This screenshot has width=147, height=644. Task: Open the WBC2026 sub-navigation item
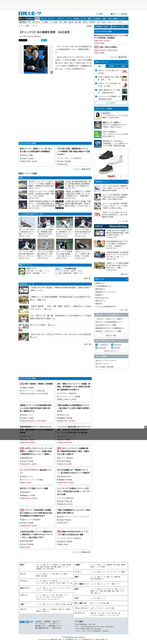tap(36, 22)
